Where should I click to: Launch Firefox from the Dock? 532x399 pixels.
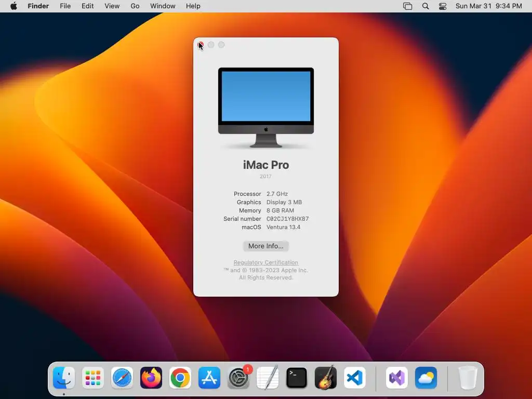[151, 378]
